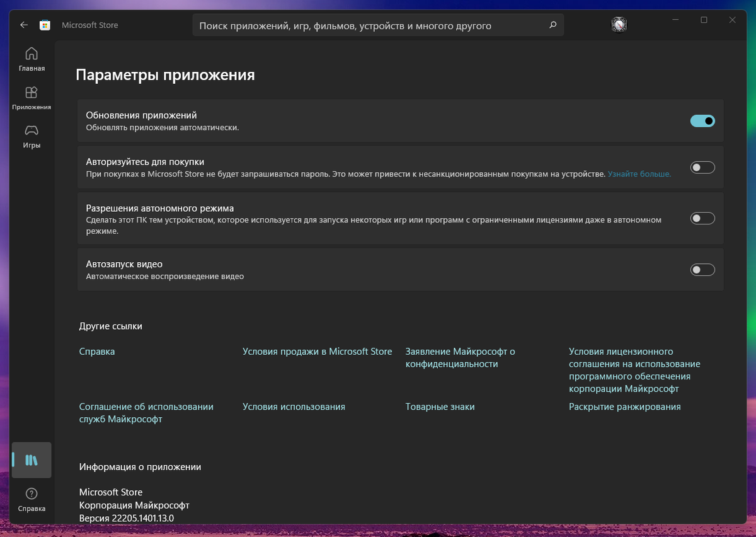Go back with the arrow icon

pos(24,25)
